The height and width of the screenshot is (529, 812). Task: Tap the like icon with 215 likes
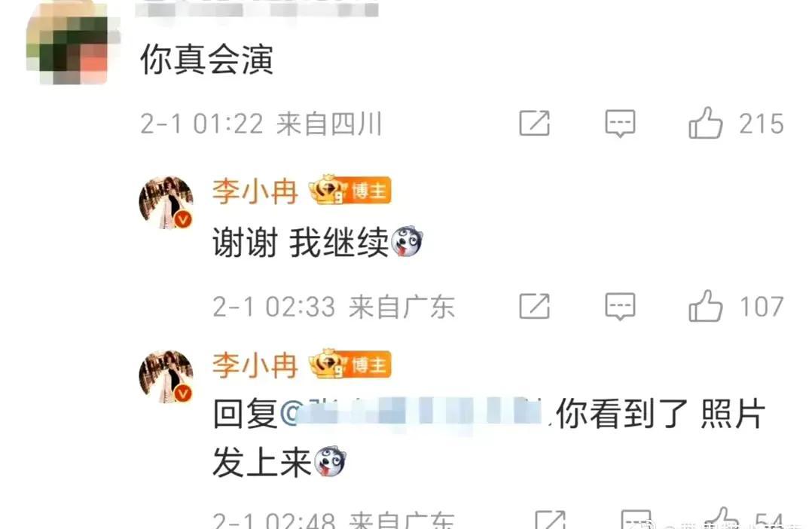pos(705,123)
